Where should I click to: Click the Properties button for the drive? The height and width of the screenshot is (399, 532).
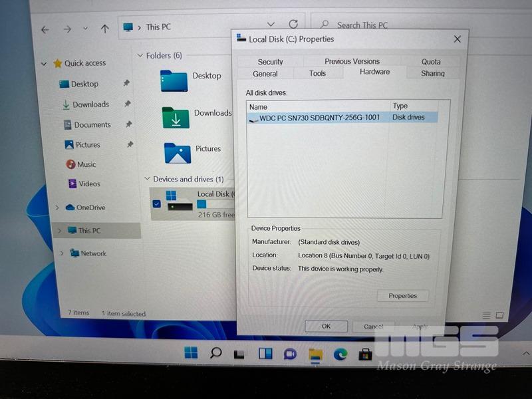pyautogui.click(x=402, y=296)
